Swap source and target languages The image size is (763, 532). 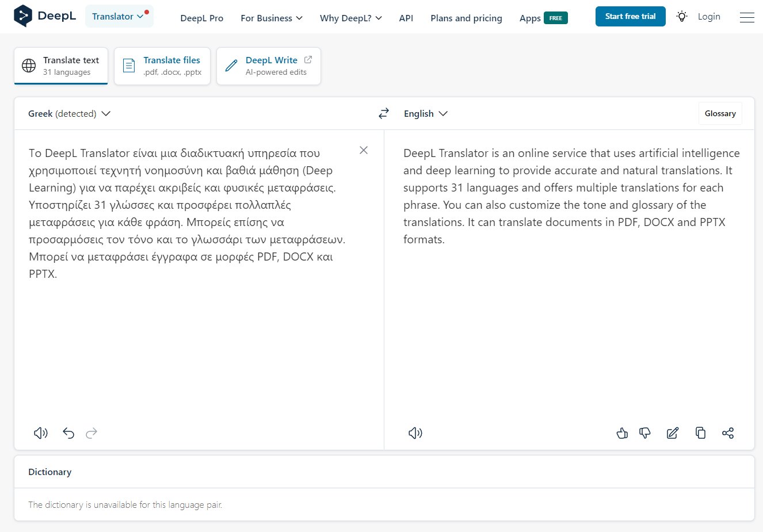point(384,114)
